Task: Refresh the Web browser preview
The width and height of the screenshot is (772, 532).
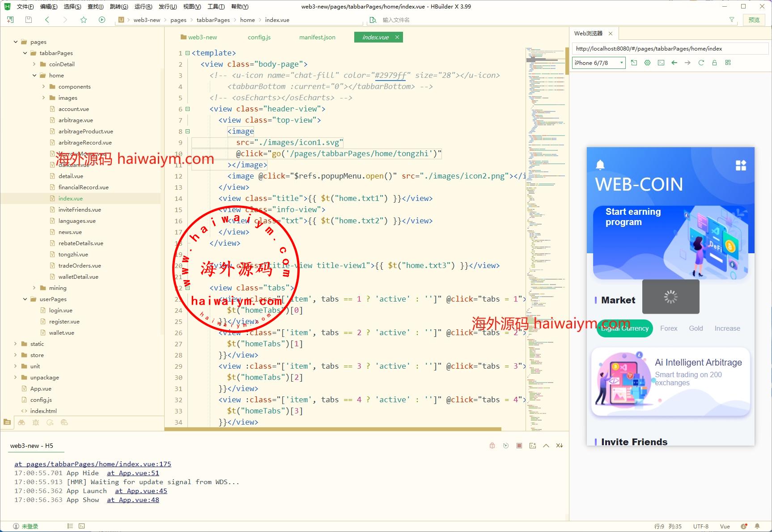Action: click(x=701, y=63)
